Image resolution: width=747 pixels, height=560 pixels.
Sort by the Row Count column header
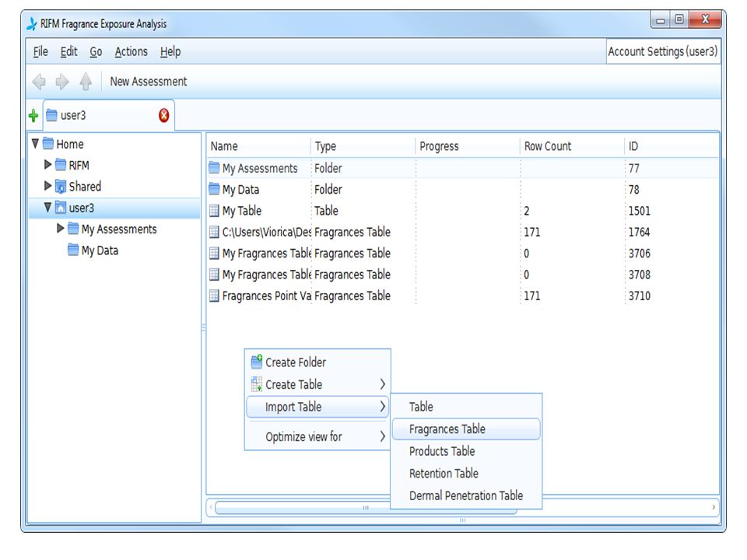click(573, 146)
